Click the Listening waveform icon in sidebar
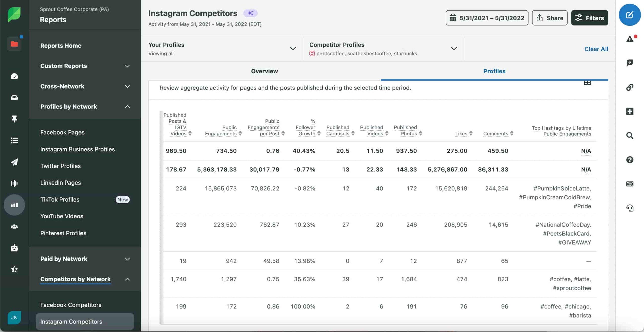This screenshot has height=332, width=644. point(14,183)
